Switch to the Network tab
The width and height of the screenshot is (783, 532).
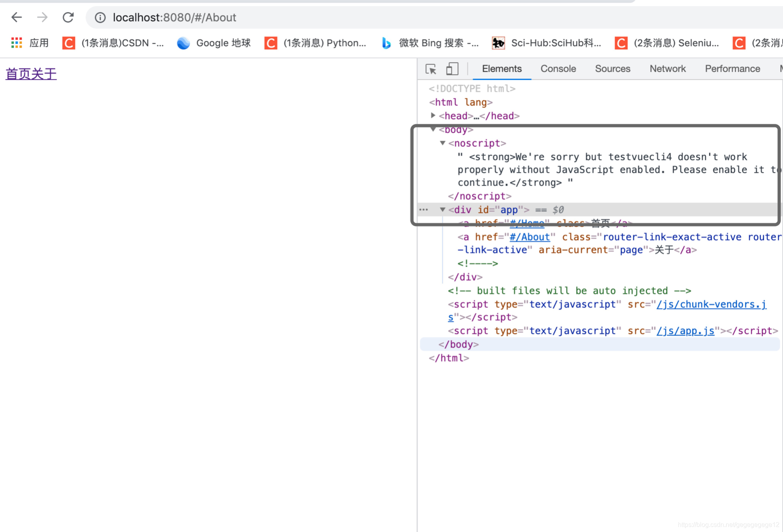pyautogui.click(x=667, y=69)
